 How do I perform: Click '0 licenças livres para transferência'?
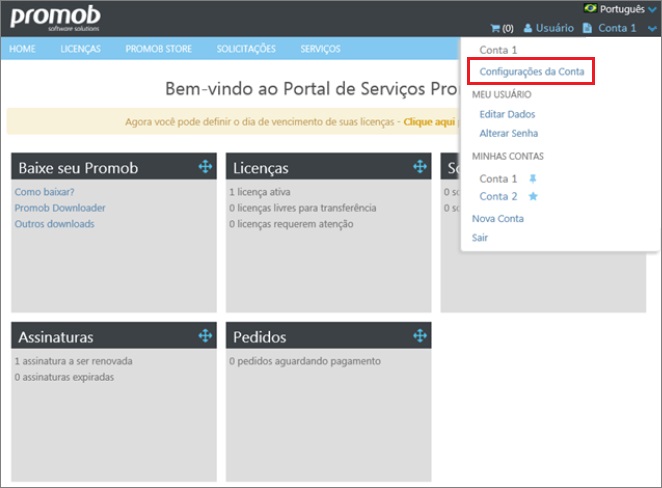point(303,208)
